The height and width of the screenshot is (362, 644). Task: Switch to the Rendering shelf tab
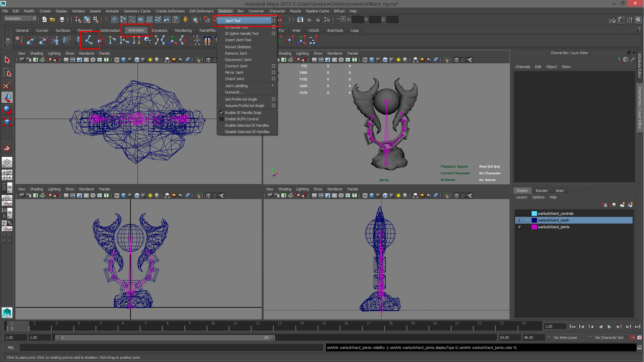tap(183, 31)
